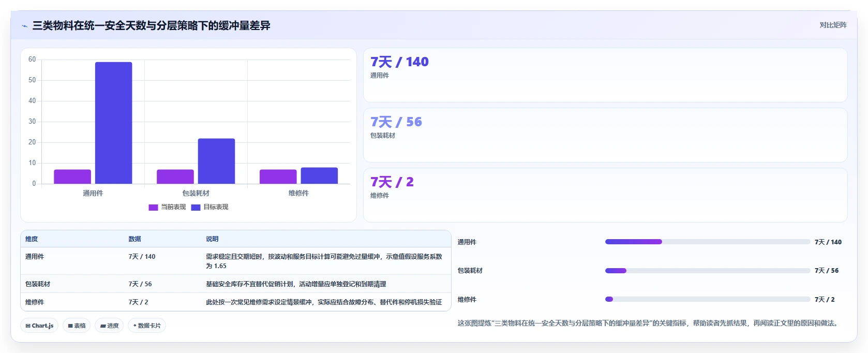Open the 7天 / 2 data card
The width and height of the screenshot is (868, 353).
(605, 195)
